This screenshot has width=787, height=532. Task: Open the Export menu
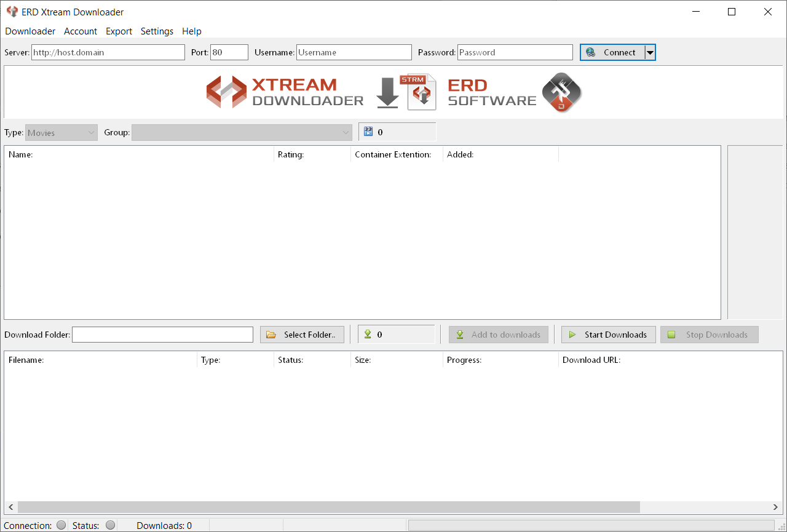click(119, 31)
